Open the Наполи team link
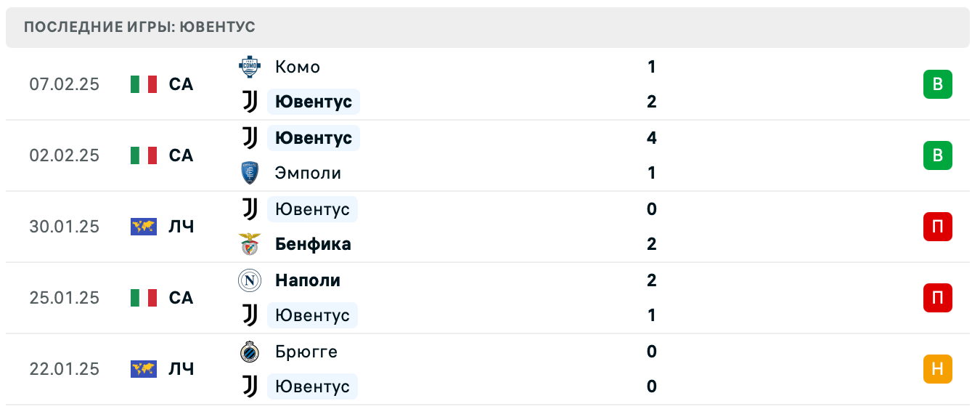The image size is (980, 417). click(x=308, y=280)
